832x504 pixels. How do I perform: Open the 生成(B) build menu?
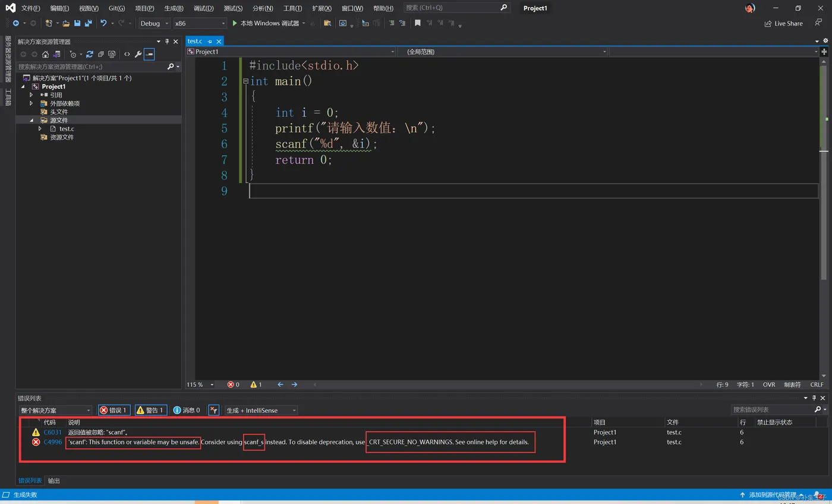click(174, 8)
